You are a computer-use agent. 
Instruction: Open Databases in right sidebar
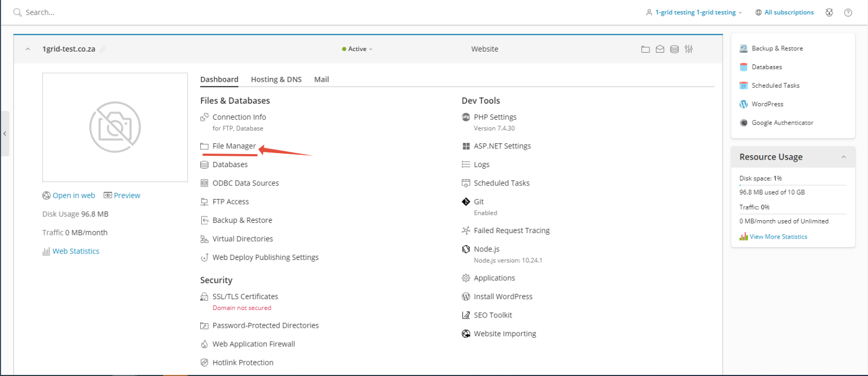[767, 67]
